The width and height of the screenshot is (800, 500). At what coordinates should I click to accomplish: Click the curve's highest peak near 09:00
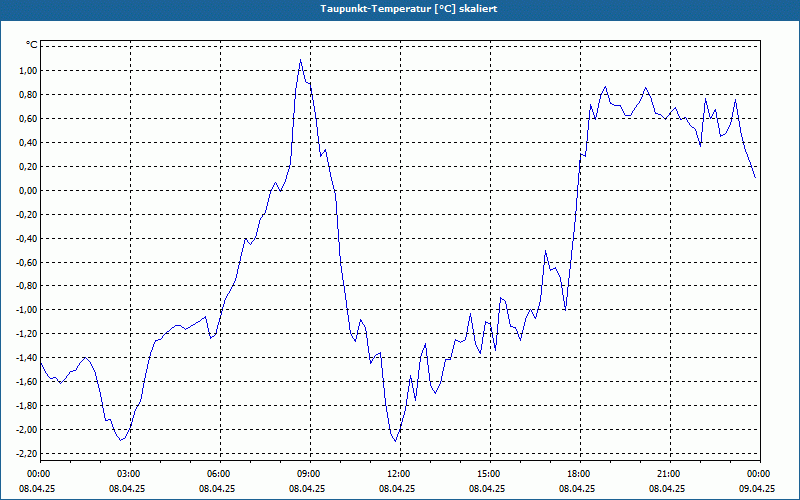pos(301,60)
